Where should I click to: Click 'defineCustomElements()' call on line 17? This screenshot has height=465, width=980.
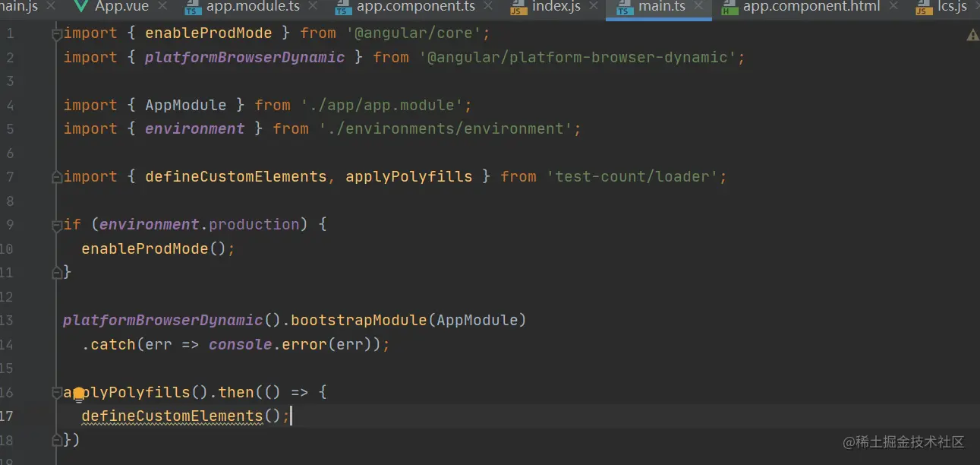pyautogui.click(x=181, y=416)
